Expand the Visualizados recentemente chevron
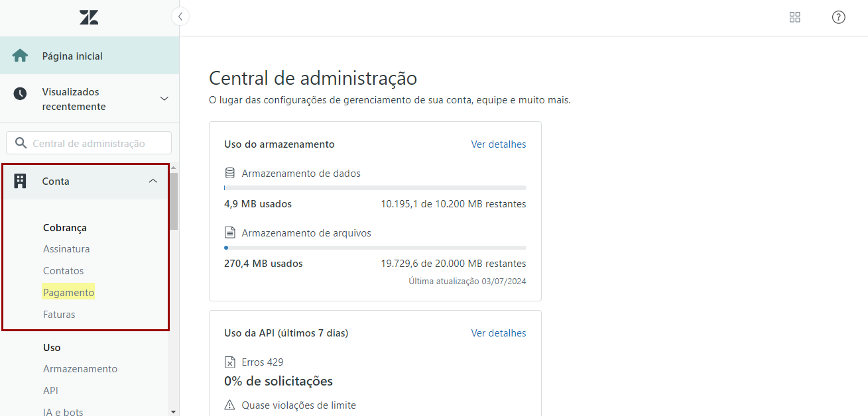868x416 pixels. 164,99
